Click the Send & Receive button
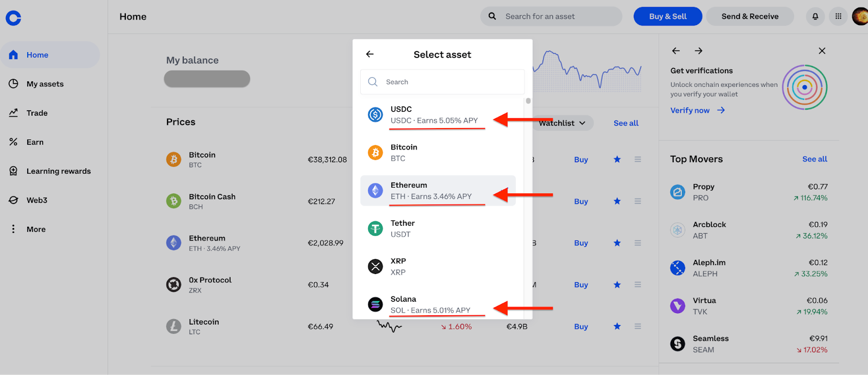This screenshot has height=375, width=868. click(750, 16)
